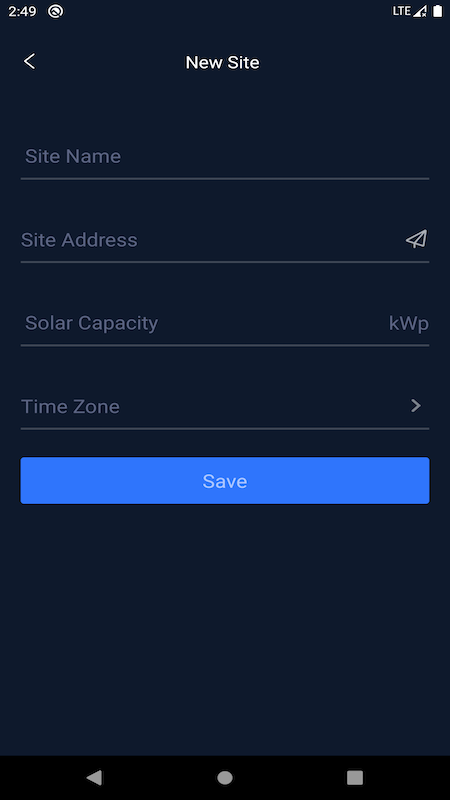Tap the location paper-plane icon

pyautogui.click(x=416, y=239)
